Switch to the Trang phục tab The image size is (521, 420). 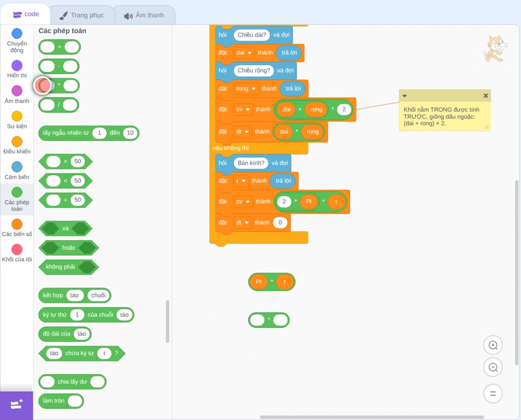(82, 15)
